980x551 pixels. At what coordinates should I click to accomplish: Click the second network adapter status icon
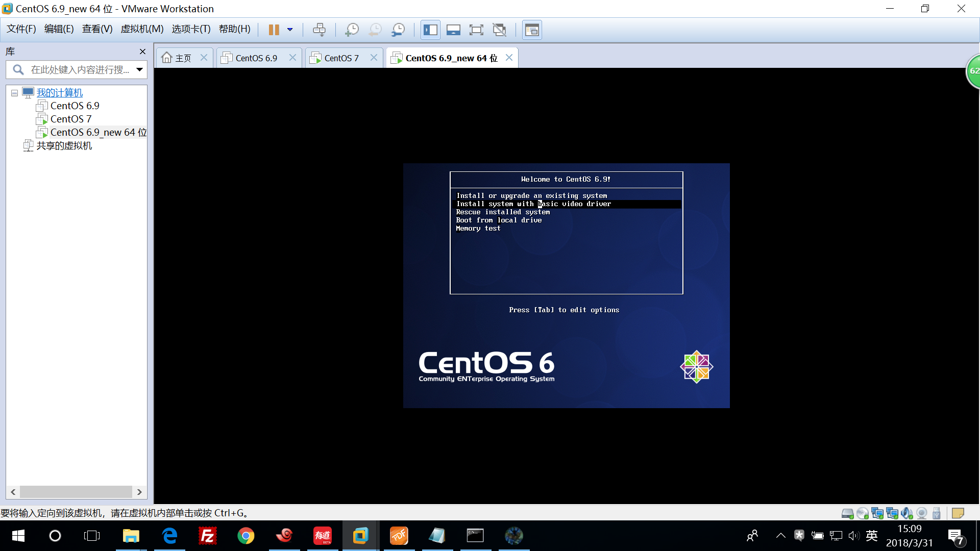pos(892,513)
